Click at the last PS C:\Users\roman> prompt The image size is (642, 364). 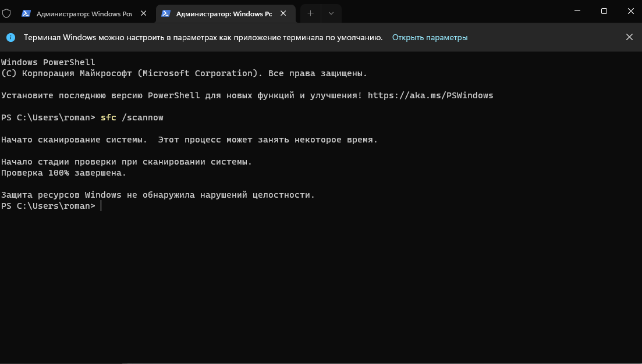[48, 206]
